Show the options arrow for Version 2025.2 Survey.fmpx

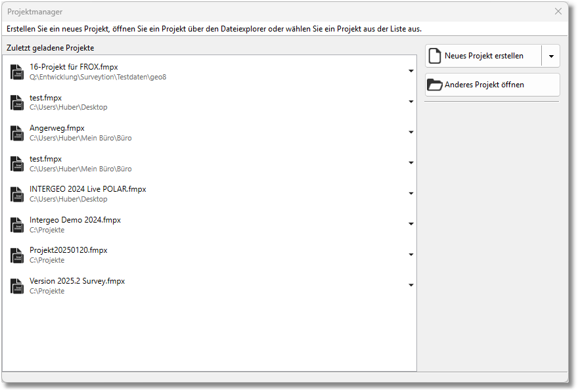coord(411,285)
